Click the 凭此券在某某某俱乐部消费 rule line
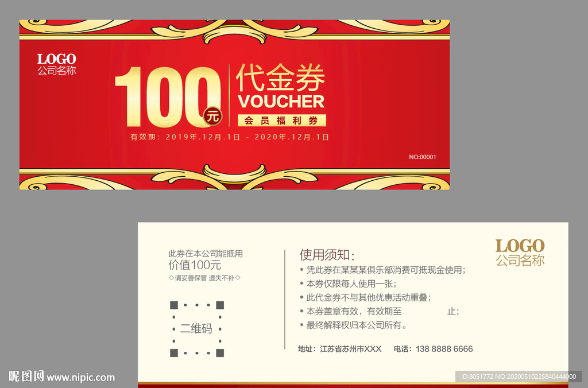The height and width of the screenshot is (388, 588). tap(382, 270)
